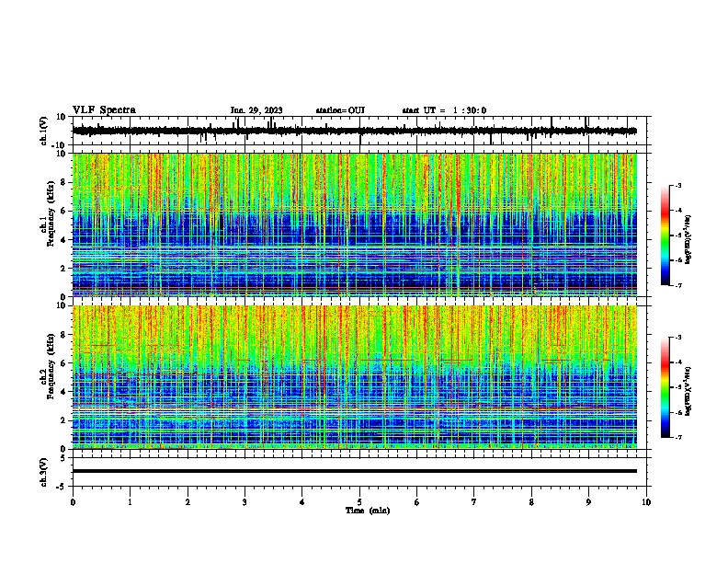This screenshot has height=563, width=728.
Task: Click time axis tick label '3'
Action: 245,502
